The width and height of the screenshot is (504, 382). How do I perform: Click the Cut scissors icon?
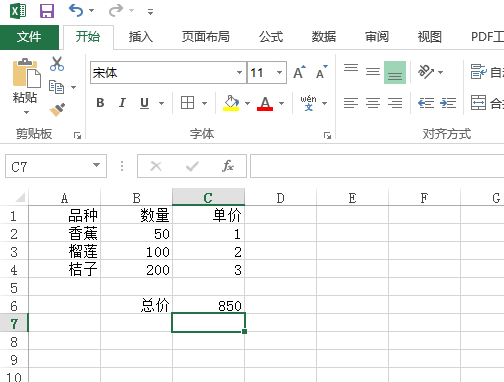57,64
